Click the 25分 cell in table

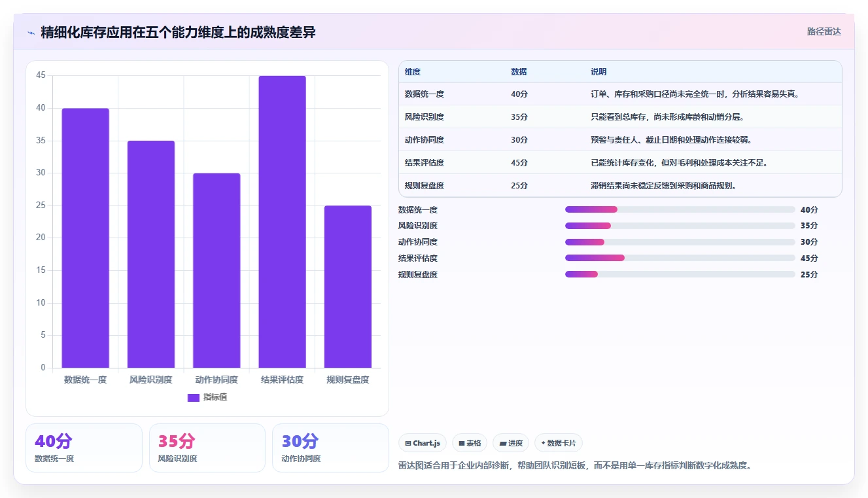tap(519, 186)
